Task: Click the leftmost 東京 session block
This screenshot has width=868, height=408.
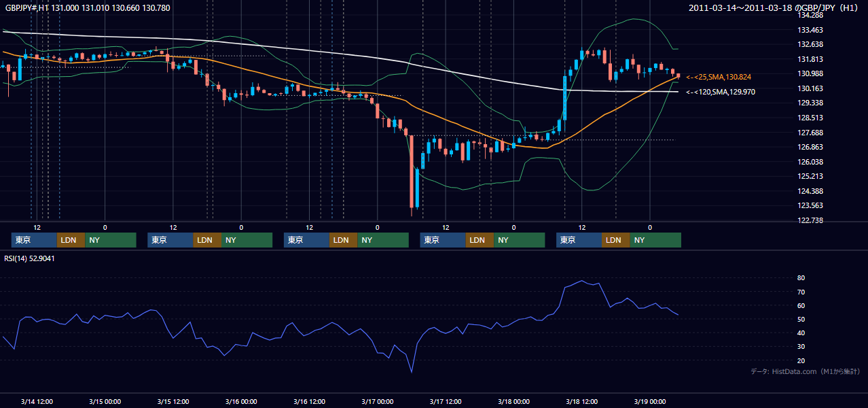Action: [34, 240]
